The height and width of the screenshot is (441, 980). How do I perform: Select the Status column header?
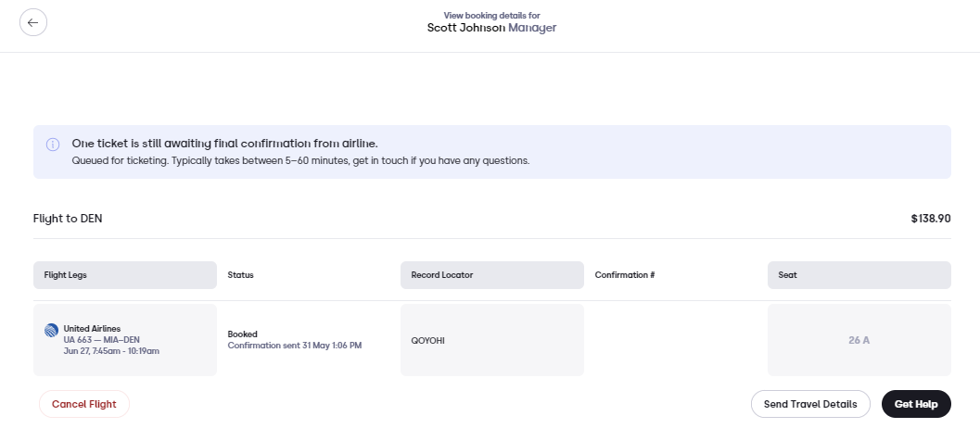[x=241, y=275]
